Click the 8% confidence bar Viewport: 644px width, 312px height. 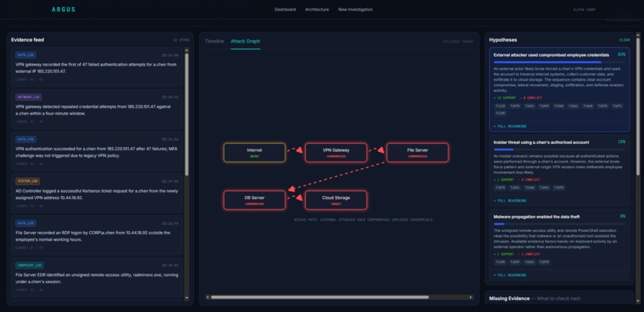(559, 224)
